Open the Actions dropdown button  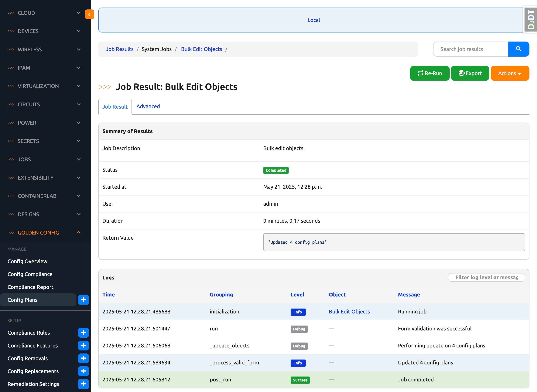point(510,73)
